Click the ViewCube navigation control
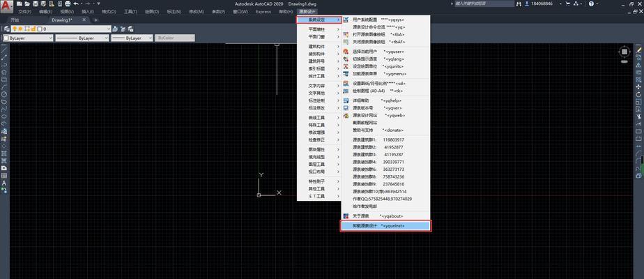 click(x=624, y=52)
